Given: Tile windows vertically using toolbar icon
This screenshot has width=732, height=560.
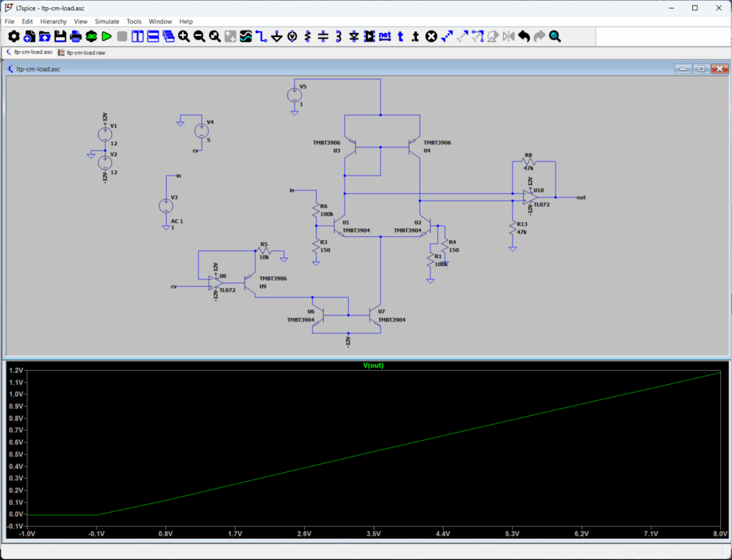Looking at the screenshot, I should [137, 37].
